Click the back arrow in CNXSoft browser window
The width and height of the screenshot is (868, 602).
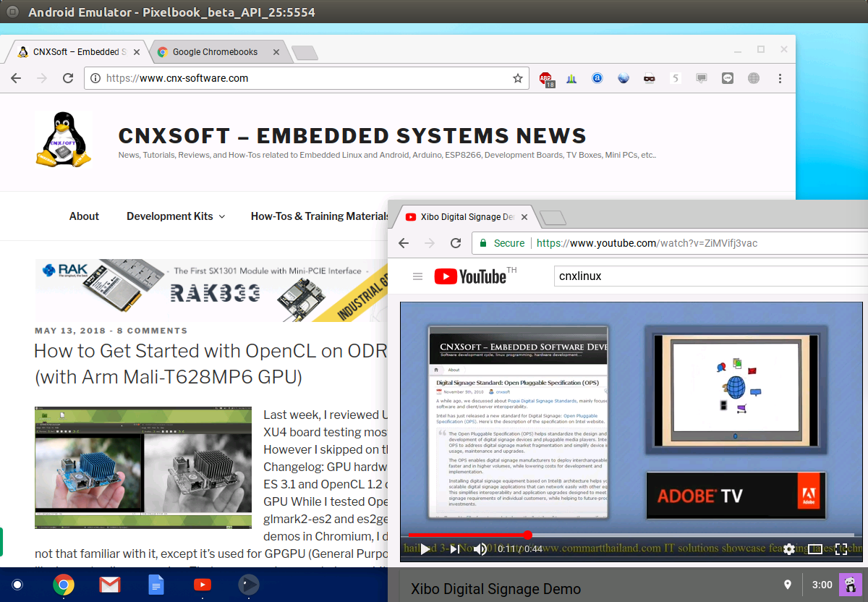[16, 78]
